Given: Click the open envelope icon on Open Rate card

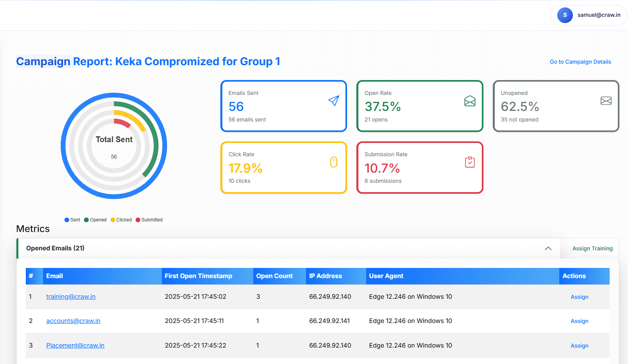Looking at the screenshot, I should tap(469, 101).
